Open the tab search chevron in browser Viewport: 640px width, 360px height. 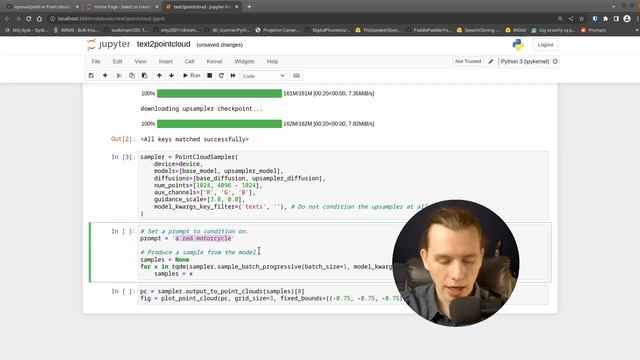(613, 7)
